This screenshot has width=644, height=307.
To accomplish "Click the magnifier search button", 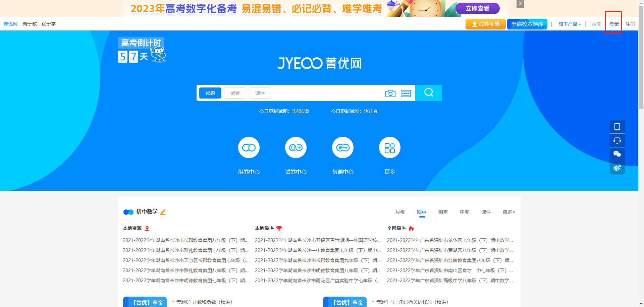I will (x=428, y=93).
